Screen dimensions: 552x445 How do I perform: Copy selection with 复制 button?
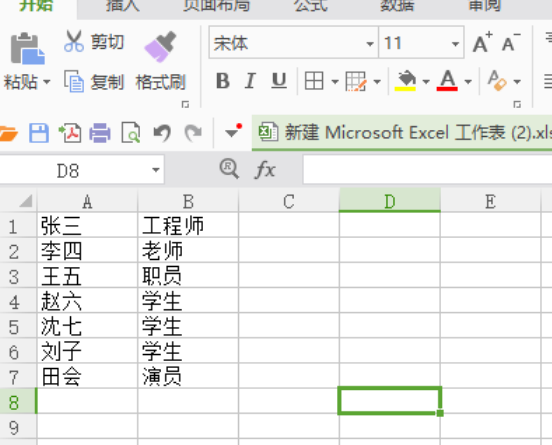click(x=94, y=82)
